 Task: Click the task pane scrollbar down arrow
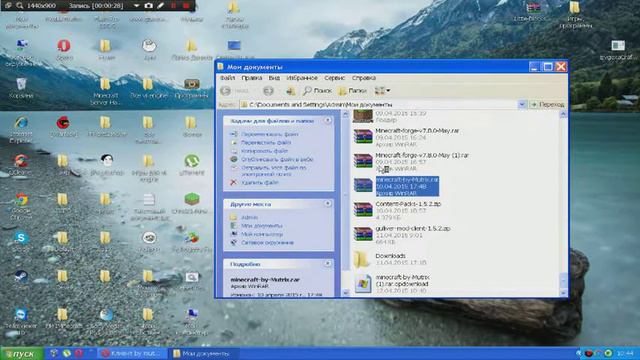pyautogui.click(x=345, y=293)
